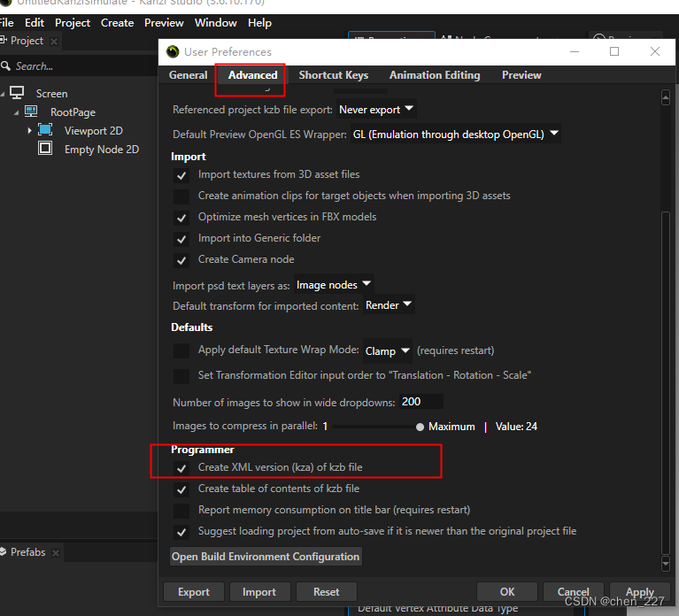Open the Shortcut Keys tab
Screen dimensions: 679x616
(334, 75)
